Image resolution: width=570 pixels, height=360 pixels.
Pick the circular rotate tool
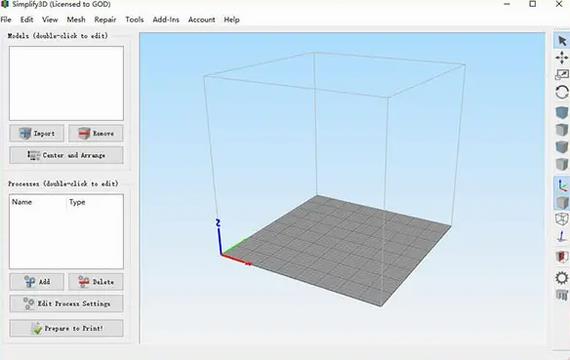click(562, 92)
